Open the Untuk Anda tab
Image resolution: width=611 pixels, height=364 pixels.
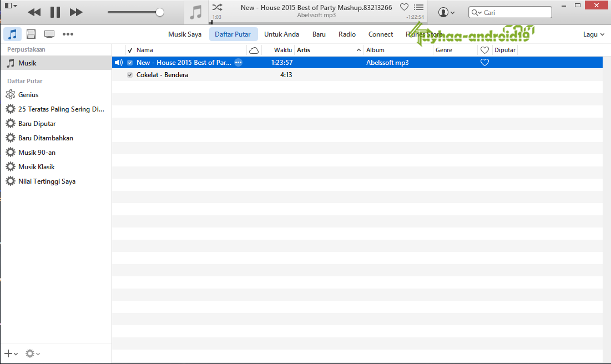(x=282, y=34)
